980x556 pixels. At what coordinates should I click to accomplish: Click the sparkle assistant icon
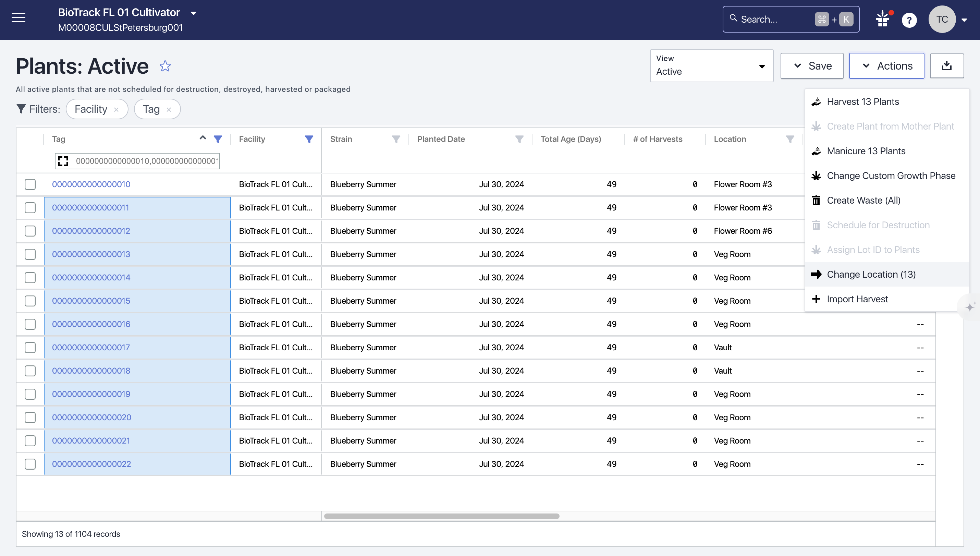pyautogui.click(x=970, y=307)
